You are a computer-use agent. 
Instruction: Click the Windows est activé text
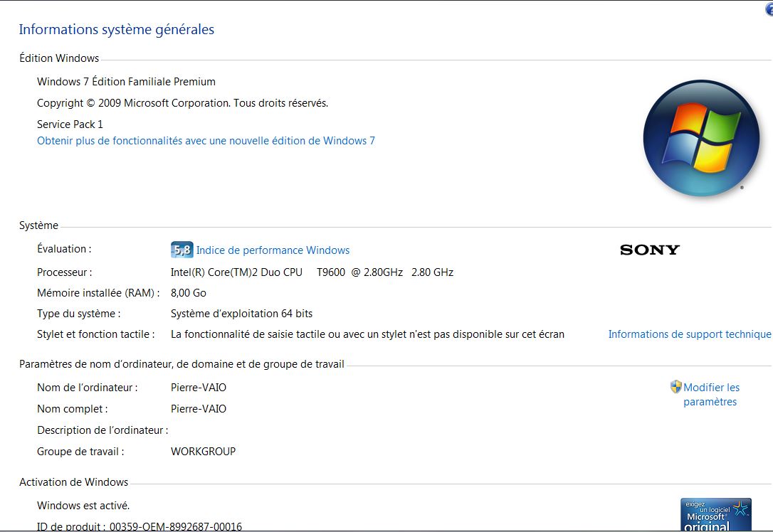[83, 506]
